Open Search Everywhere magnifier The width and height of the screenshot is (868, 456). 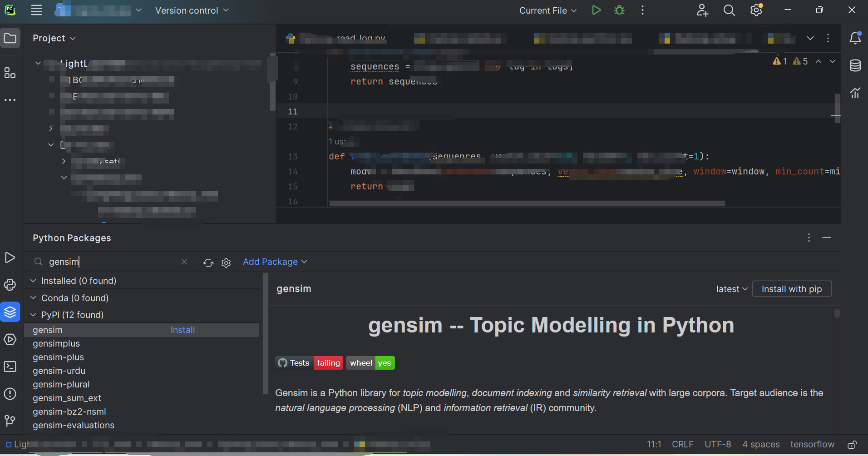tap(729, 10)
